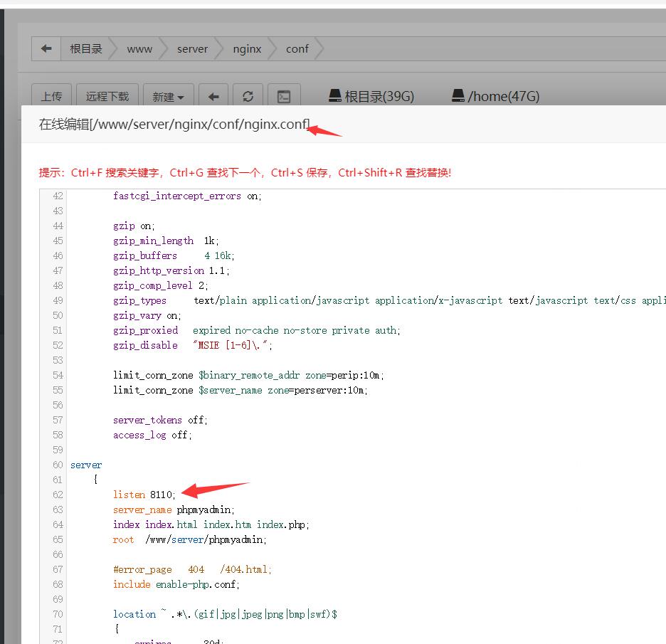
Task: Click the limit_conn_zone $binary_remote_addr line
Action: (x=248, y=375)
